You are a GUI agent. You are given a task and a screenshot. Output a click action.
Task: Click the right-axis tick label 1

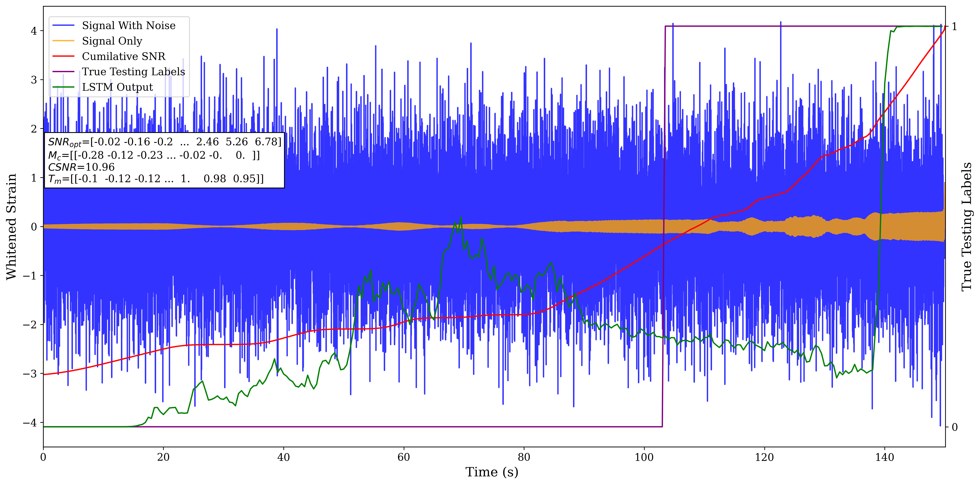coord(954,26)
